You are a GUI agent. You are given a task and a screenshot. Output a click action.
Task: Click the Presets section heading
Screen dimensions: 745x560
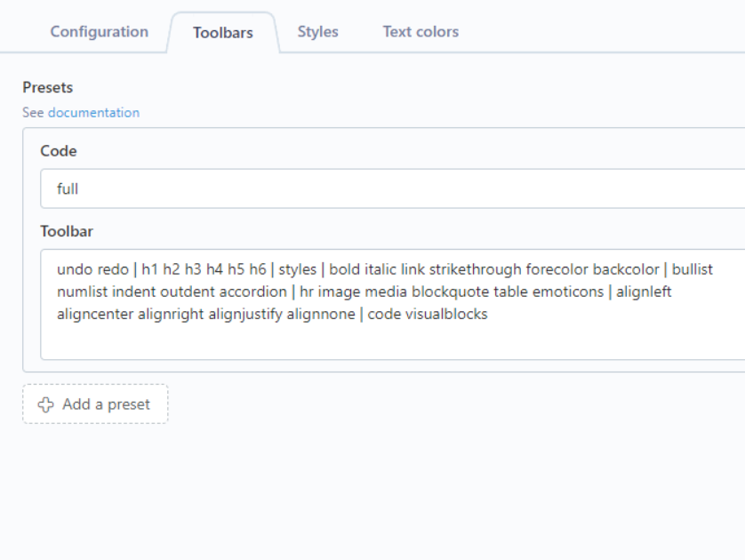pos(47,87)
